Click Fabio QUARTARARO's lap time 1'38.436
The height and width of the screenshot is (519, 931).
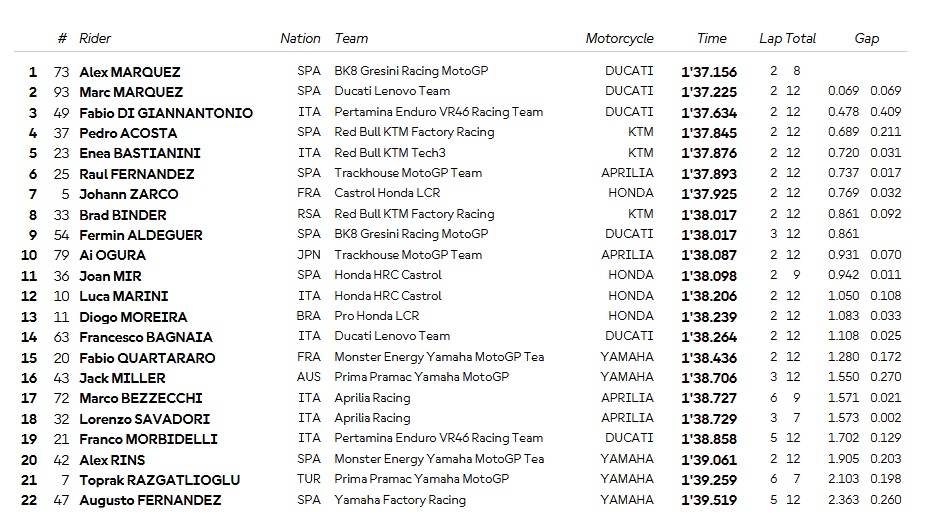tap(709, 358)
